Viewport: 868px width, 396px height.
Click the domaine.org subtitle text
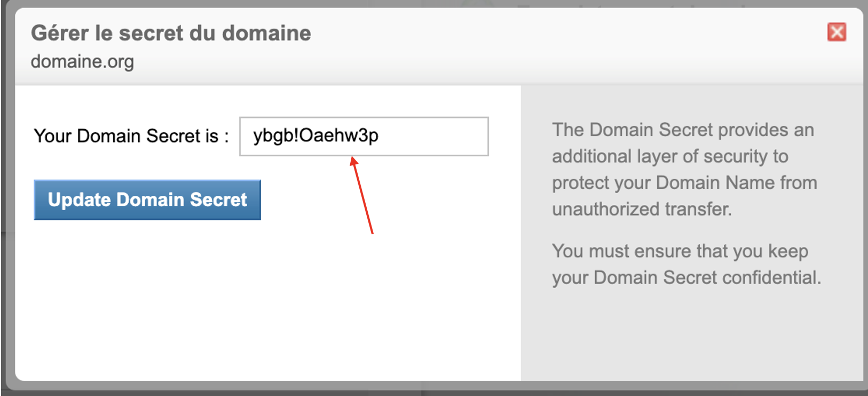point(82,61)
